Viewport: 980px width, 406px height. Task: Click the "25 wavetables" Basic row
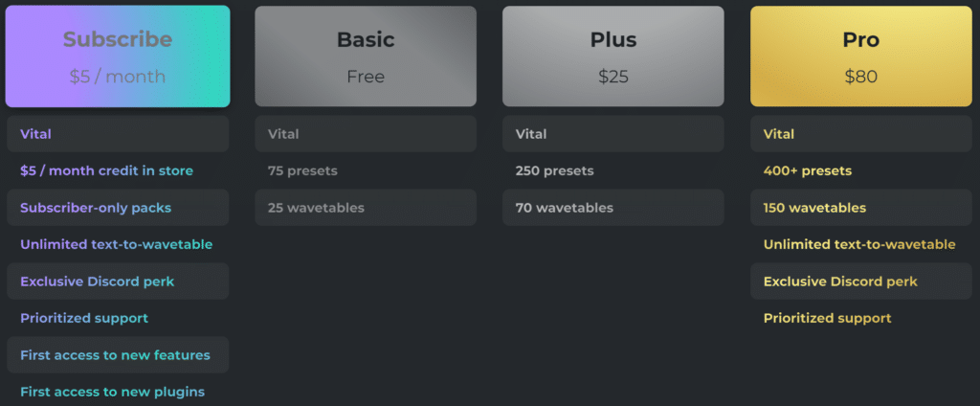pyautogui.click(x=366, y=208)
